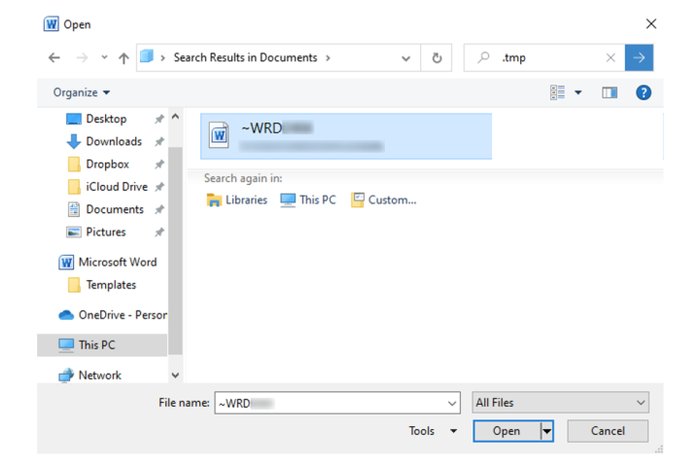Clear the .tmp search text
700x467 pixels.
point(610,58)
